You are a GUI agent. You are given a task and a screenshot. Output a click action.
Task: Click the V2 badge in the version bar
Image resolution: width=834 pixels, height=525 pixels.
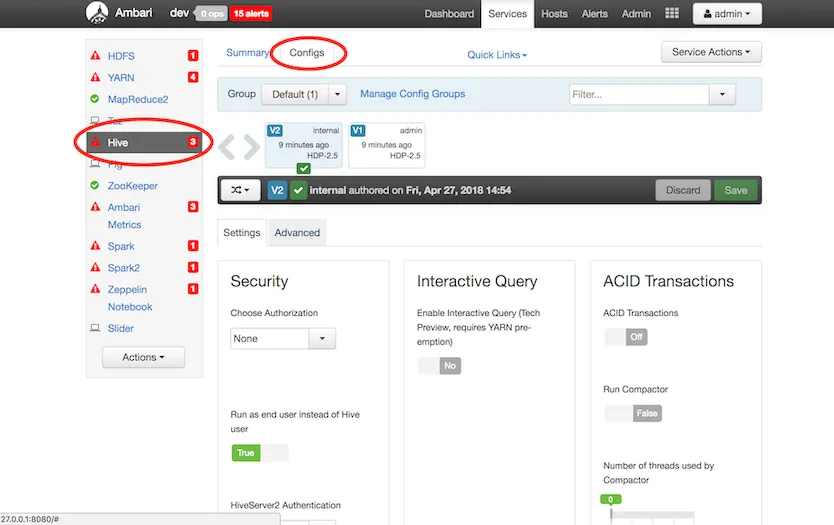pyautogui.click(x=277, y=190)
